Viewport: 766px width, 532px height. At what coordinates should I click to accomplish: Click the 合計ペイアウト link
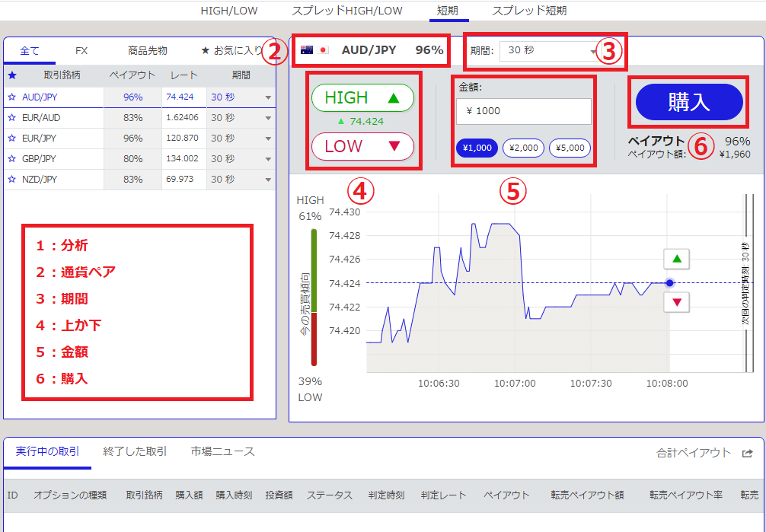click(x=693, y=453)
